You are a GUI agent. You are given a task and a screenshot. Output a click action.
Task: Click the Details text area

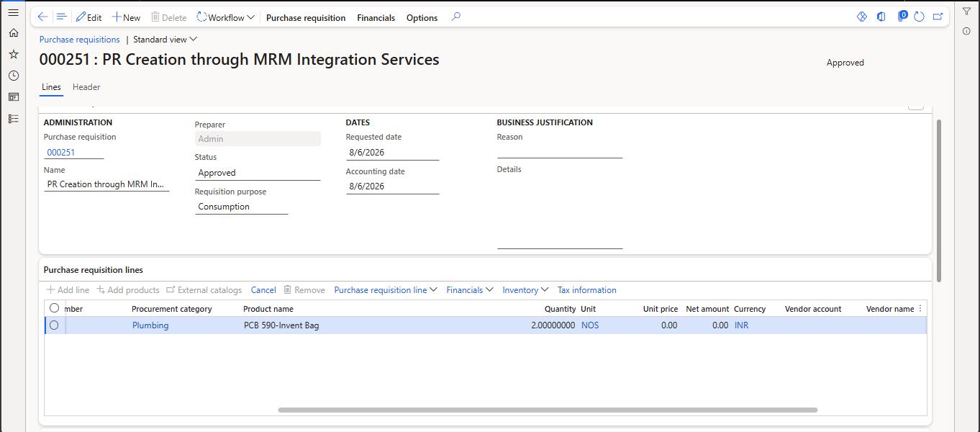tap(560, 212)
